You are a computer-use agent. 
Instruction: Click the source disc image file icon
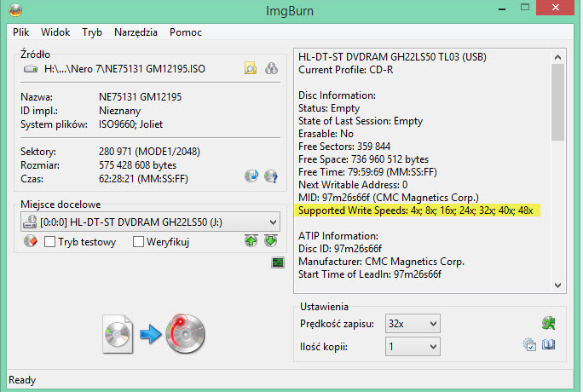click(x=118, y=334)
